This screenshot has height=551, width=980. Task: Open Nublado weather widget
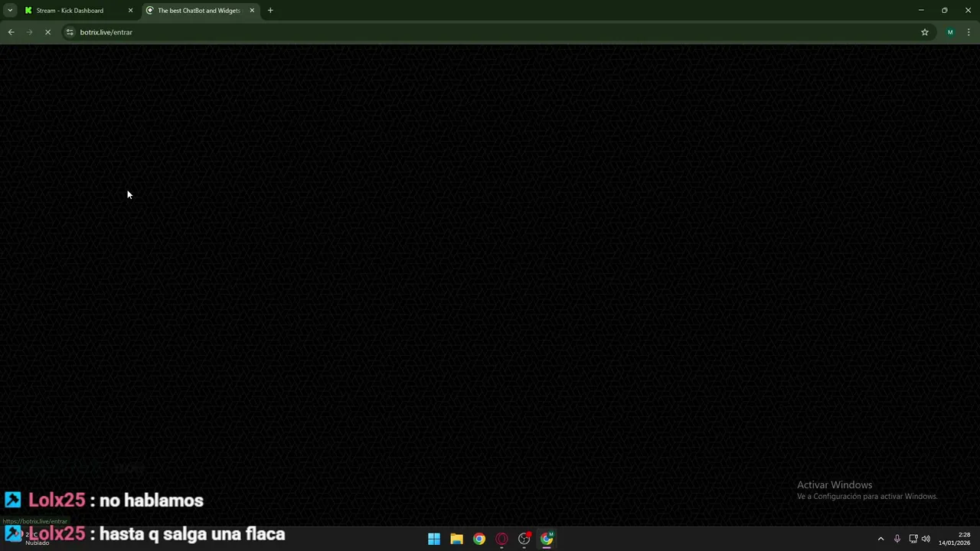[x=31, y=539]
